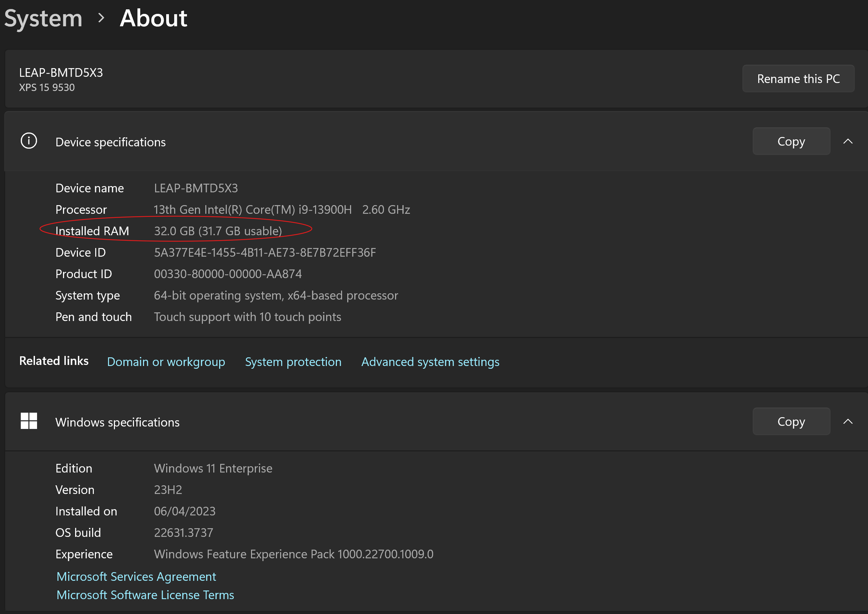The height and width of the screenshot is (614, 868).
Task: Open Microsoft Services Agreement link
Action: [136, 577]
